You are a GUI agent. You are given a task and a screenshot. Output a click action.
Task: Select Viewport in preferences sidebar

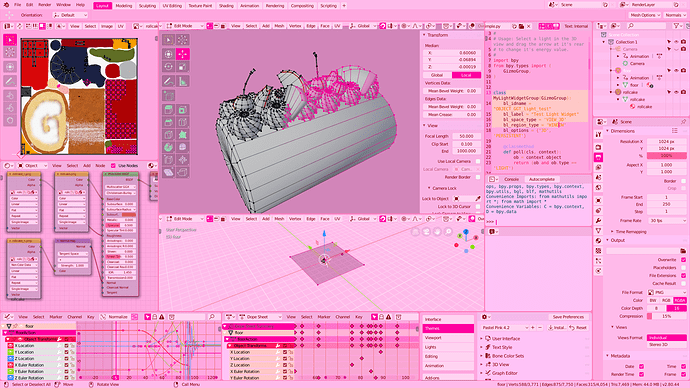coord(448,338)
